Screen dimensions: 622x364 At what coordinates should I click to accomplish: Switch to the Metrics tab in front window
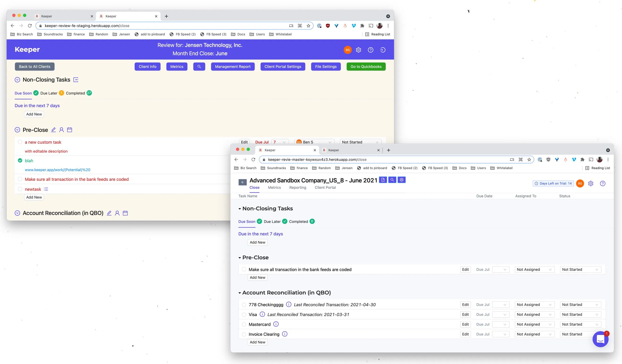click(274, 187)
